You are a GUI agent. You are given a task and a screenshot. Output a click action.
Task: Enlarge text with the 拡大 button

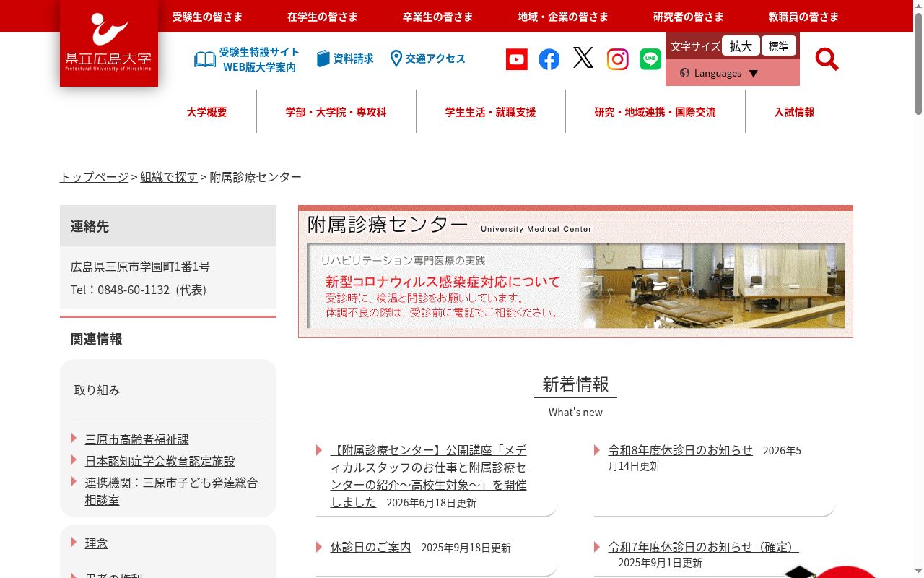click(x=741, y=46)
